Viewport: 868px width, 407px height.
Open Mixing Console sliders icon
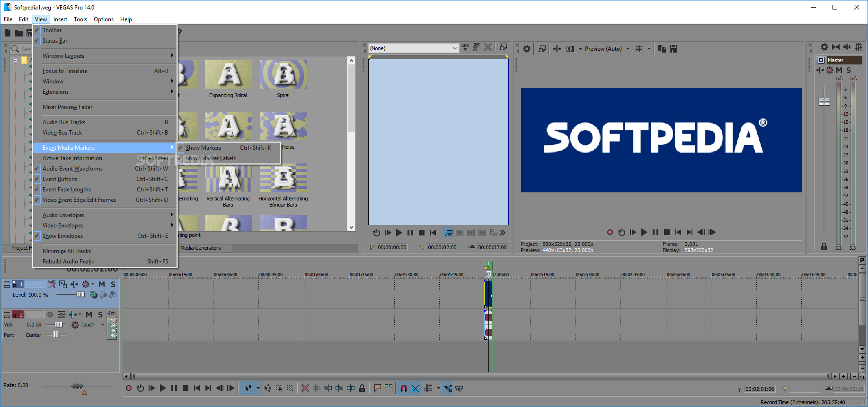click(859, 47)
